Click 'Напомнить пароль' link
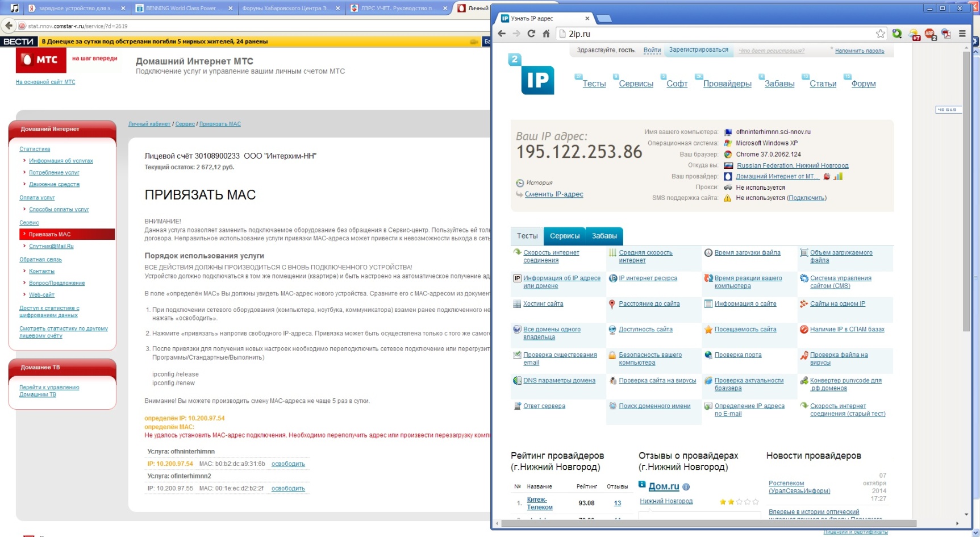 859,51
